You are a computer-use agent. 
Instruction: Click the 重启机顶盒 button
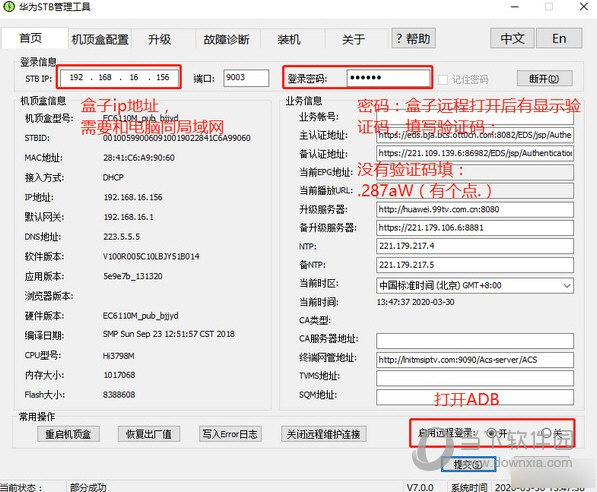point(69,434)
